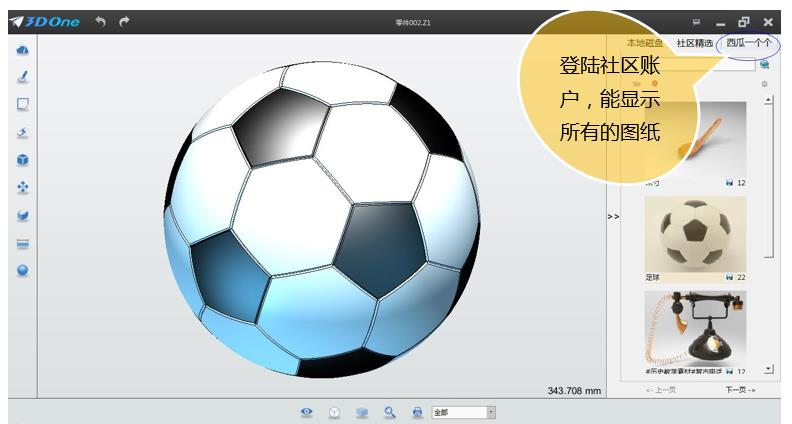Select the sketch edit square tool
This screenshot has width=792, height=424.
(x=22, y=104)
